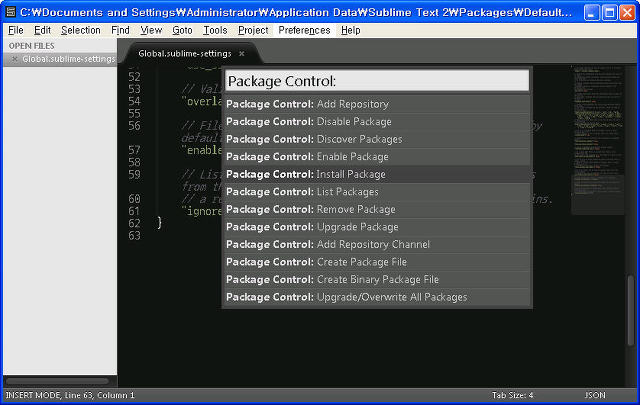Open the JSON syntax selector in status bar
This screenshot has height=405, width=640.
tap(597, 395)
